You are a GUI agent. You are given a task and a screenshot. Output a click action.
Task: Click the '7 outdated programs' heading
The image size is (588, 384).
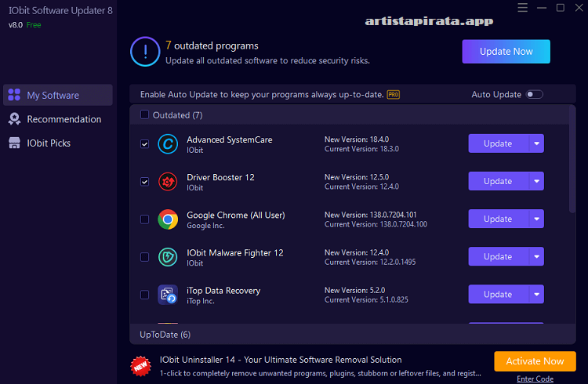tap(212, 45)
